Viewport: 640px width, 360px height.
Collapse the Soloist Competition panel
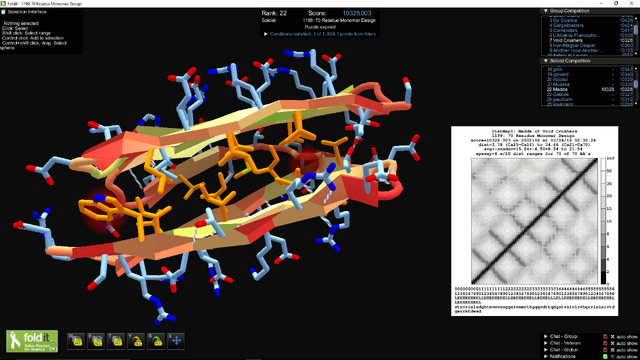click(546, 61)
